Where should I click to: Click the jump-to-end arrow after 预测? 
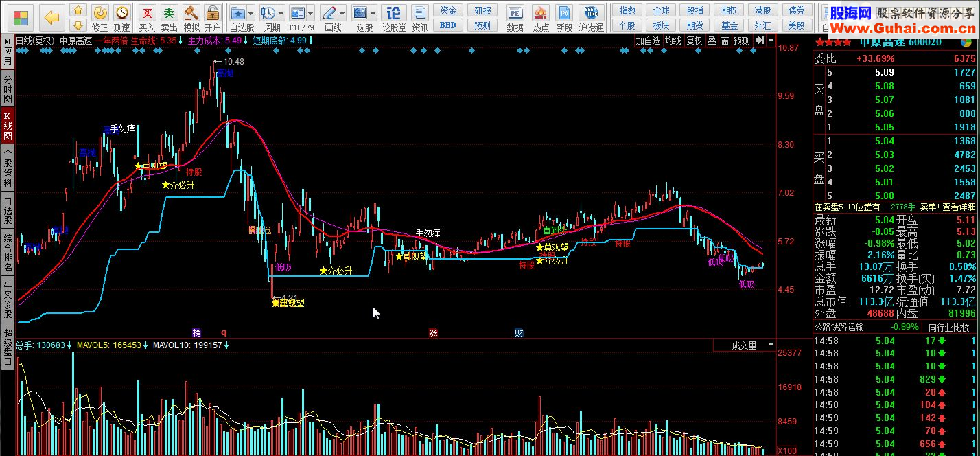coord(760,41)
